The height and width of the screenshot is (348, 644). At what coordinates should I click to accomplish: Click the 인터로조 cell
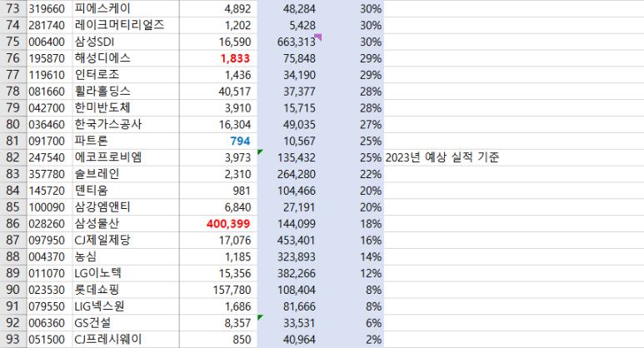tap(126, 75)
